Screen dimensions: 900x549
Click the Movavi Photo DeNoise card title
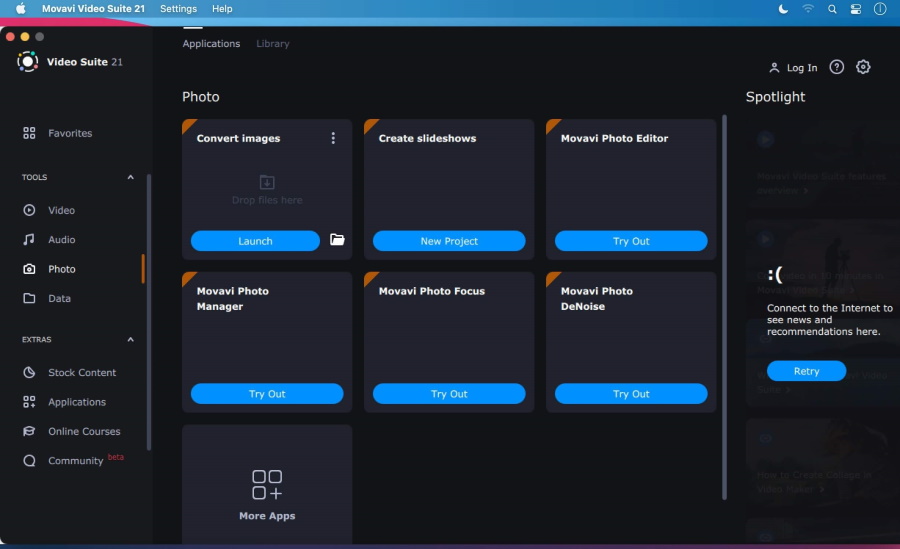(596, 299)
